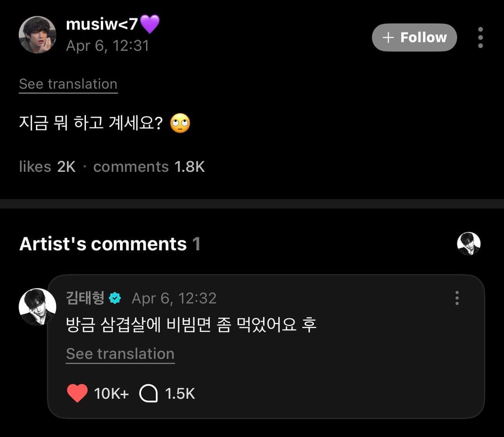Open 김태형's profile picture in the comment
Image resolution: width=504 pixels, height=437 pixels.
pos(37,307)
